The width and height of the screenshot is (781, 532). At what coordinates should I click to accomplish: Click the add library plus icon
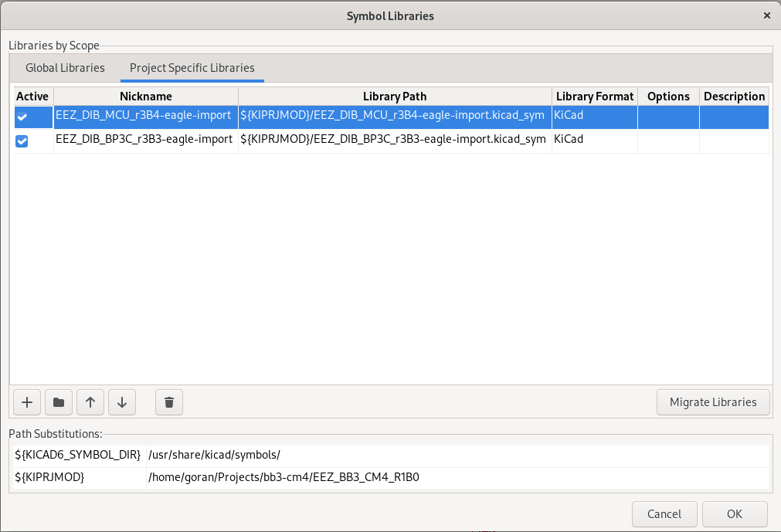click(27, 402)
